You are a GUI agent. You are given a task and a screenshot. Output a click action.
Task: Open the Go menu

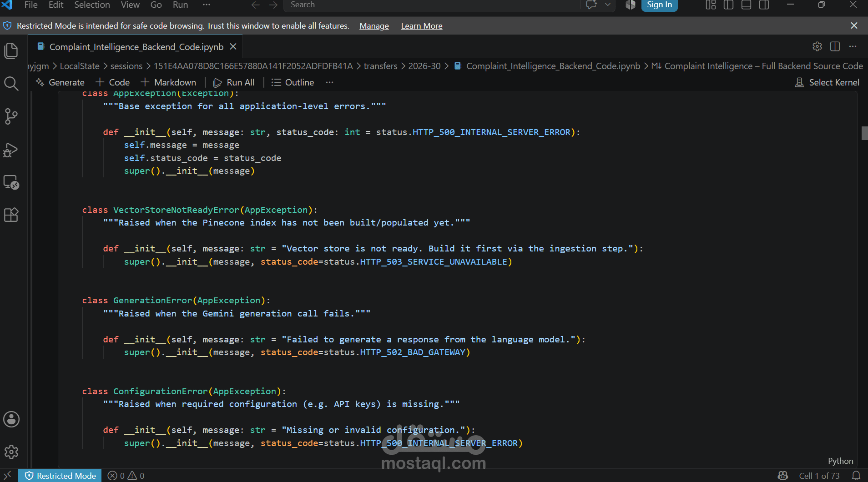point(156,5)
